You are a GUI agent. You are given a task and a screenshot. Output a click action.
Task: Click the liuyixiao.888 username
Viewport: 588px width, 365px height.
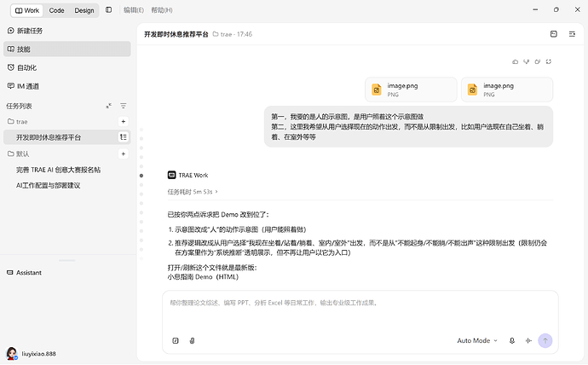(38, 354)
